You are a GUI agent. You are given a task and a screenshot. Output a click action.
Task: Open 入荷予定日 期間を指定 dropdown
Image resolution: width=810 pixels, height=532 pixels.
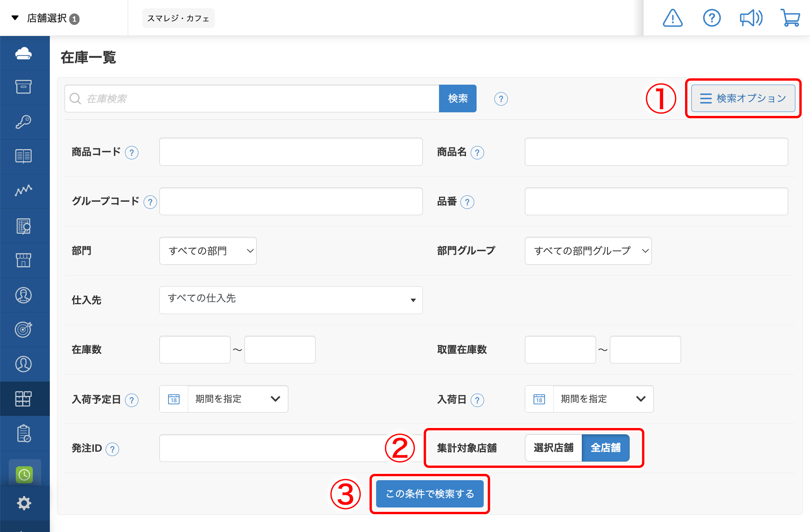tap(238, 399)
